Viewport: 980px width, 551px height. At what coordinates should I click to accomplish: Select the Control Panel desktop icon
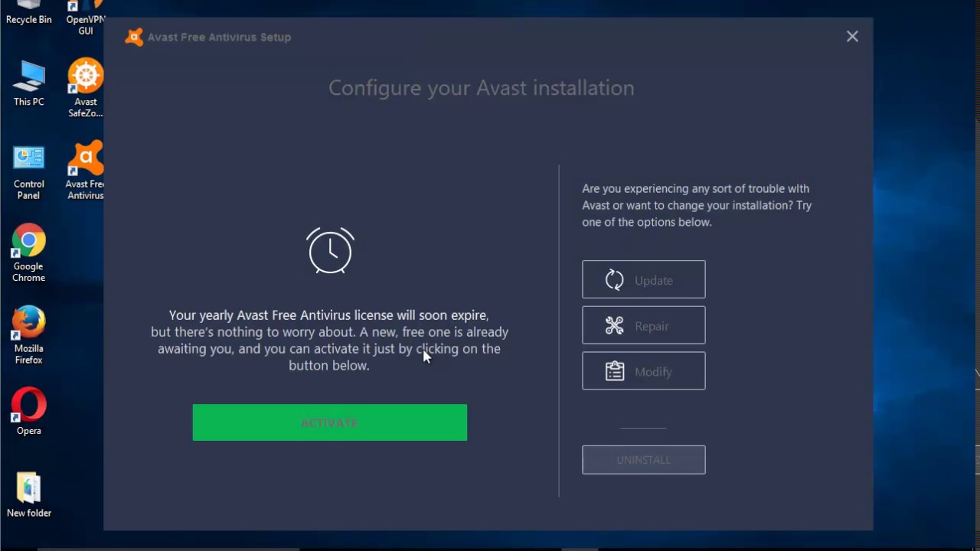[x=29, y=172]
